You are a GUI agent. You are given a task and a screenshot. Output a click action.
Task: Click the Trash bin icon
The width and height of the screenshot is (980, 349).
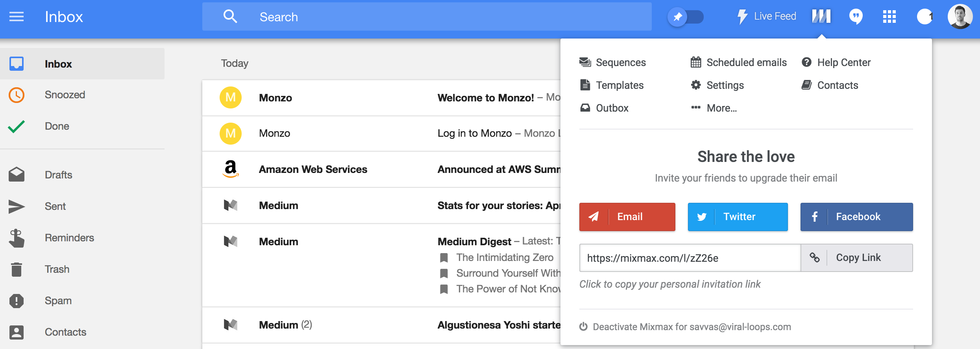17,270
